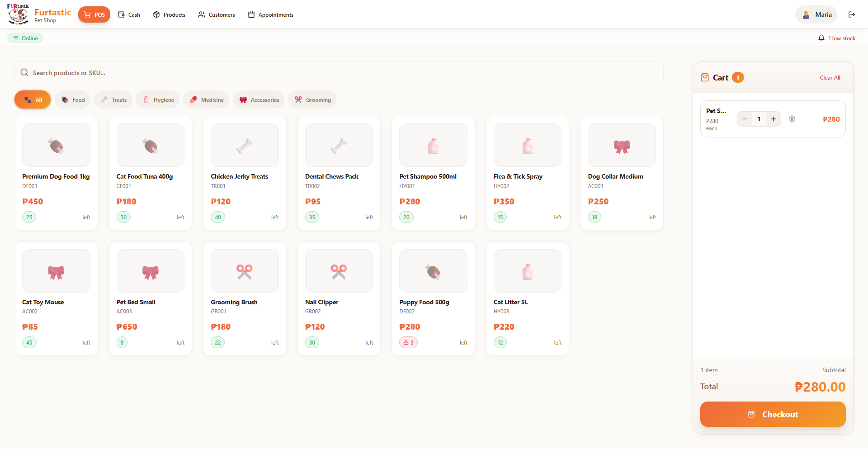Click the low stock bell icon

click(821, 38)
